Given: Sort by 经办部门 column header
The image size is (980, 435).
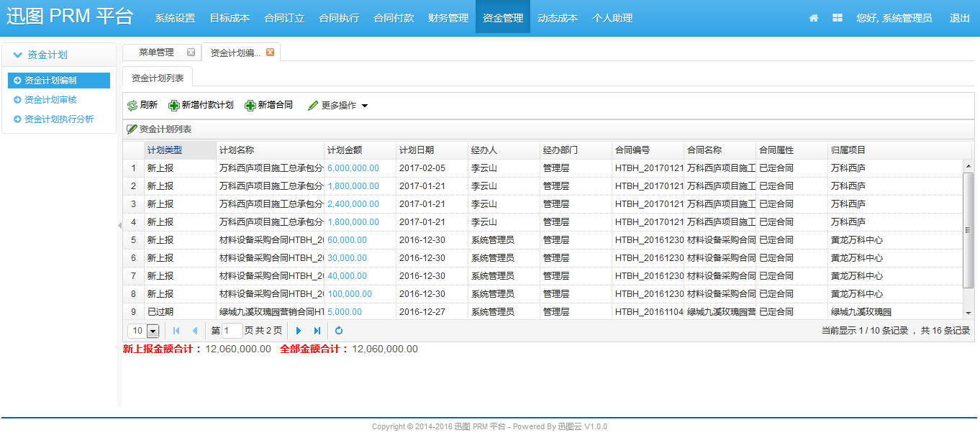Looking at the screenshot, I should [576, 150].
